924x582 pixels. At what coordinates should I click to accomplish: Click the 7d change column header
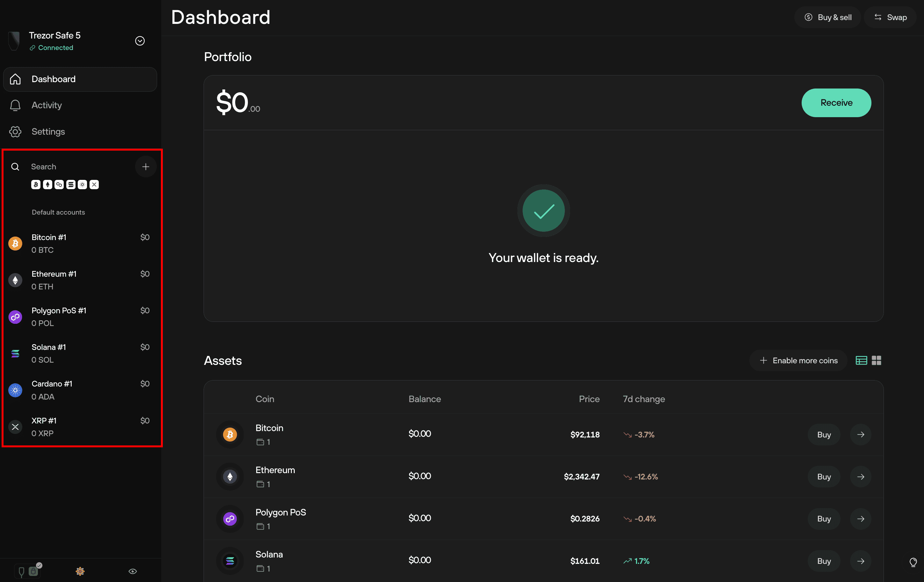(644, 399)
